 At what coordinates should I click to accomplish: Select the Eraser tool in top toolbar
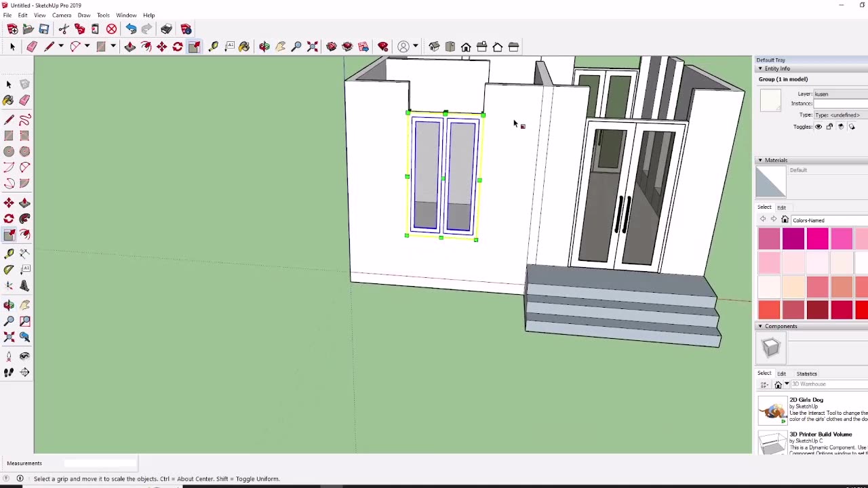pyautogui.click(x=32, y=47)
